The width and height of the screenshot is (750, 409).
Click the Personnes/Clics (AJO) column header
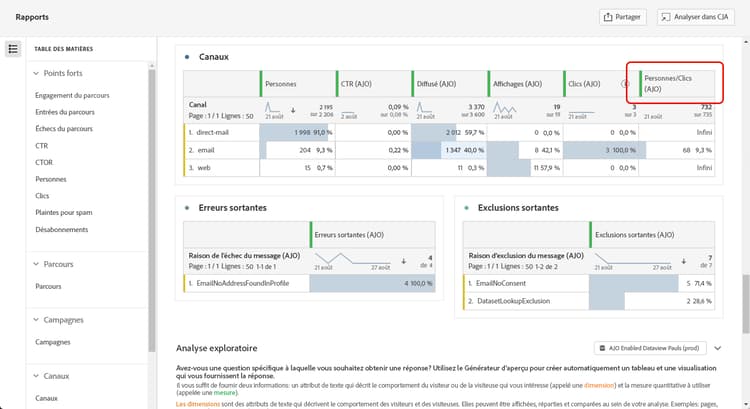point(677,84)
